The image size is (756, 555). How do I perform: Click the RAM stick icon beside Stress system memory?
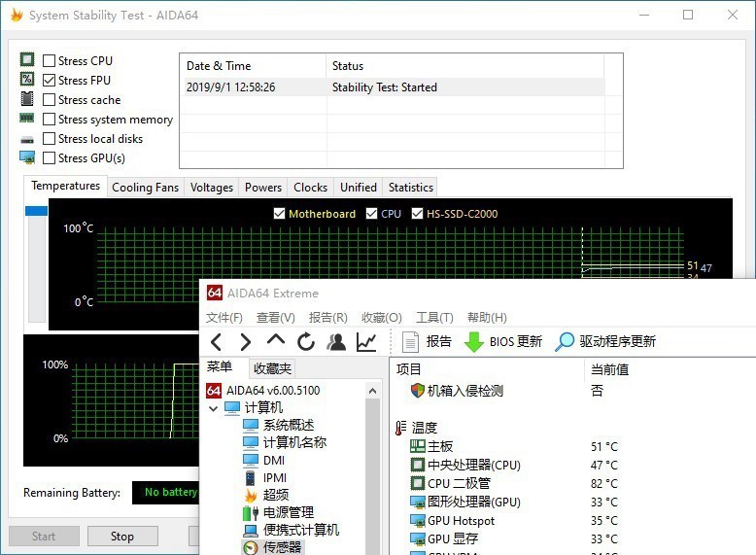tap(27, 118)
